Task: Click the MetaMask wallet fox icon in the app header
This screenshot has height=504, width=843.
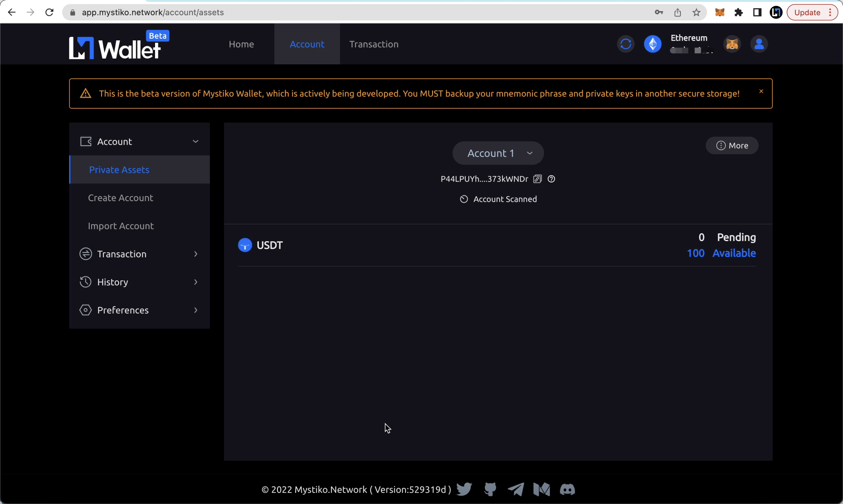Action: tap(732, 44)
